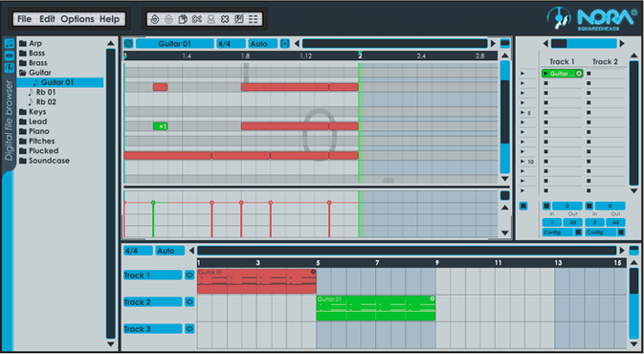
Task: Select the green +1 note in piano roll
Action: (x=160, y=126)
